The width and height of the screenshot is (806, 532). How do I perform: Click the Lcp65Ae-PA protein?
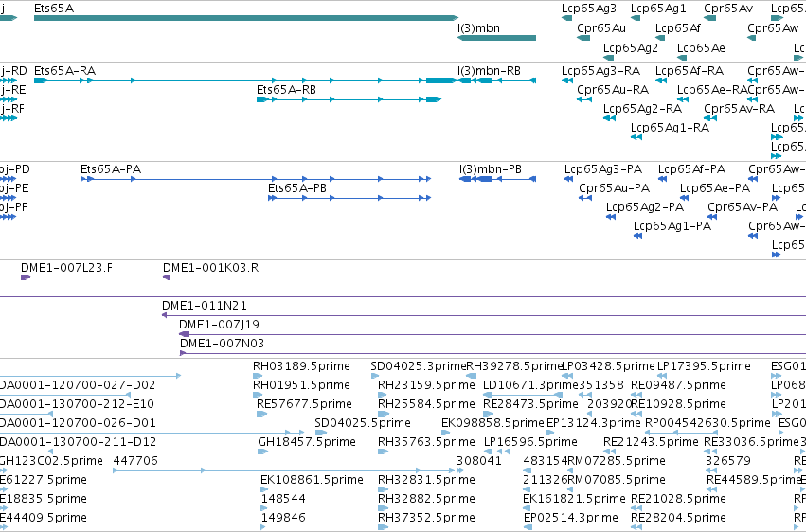[x=684, y=198]
